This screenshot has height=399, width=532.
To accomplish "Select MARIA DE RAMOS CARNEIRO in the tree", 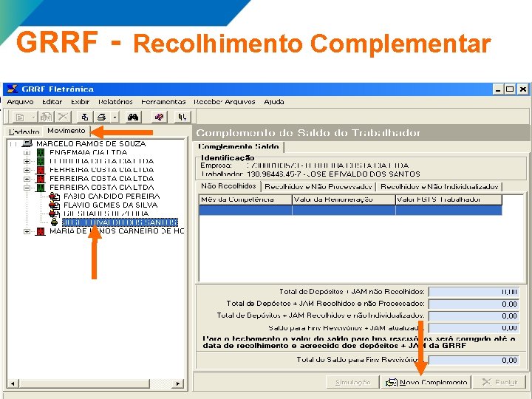I will point(117,231).
